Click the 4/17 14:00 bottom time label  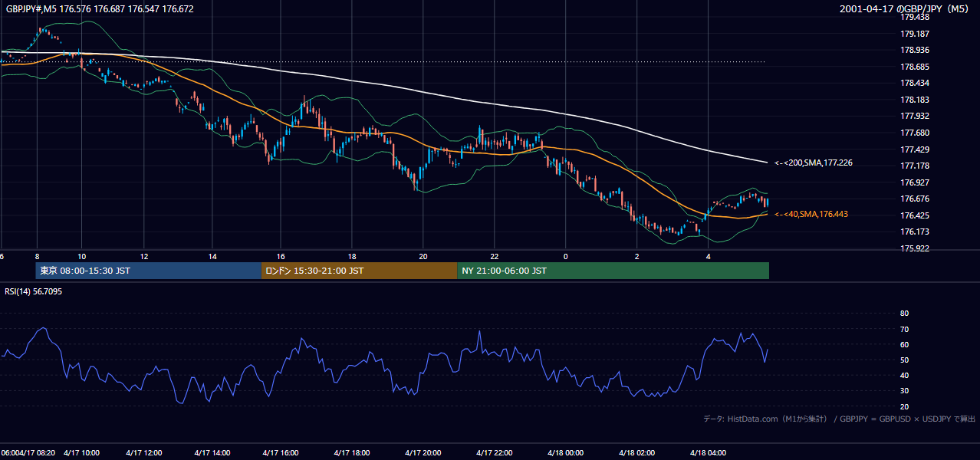212,452
